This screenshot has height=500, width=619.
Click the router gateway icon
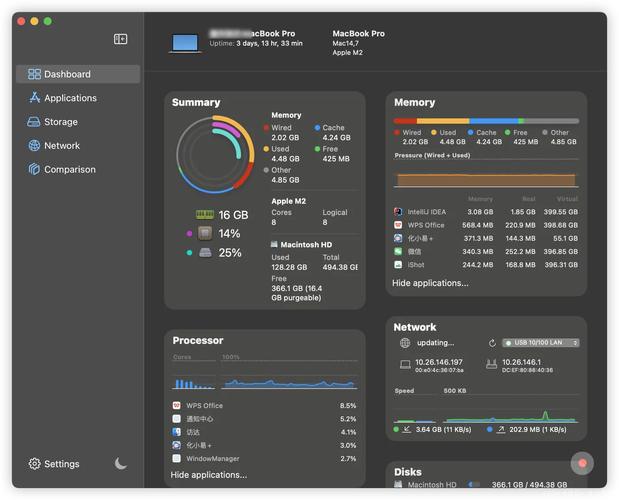pyautogui.click(x=491, y=364)
